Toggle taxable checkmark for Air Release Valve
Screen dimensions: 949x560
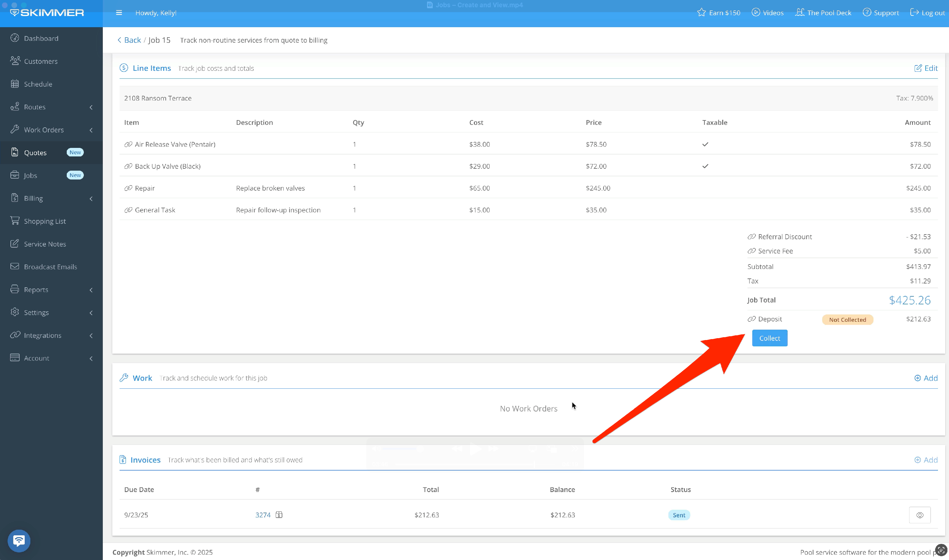[x=705, y=144]
